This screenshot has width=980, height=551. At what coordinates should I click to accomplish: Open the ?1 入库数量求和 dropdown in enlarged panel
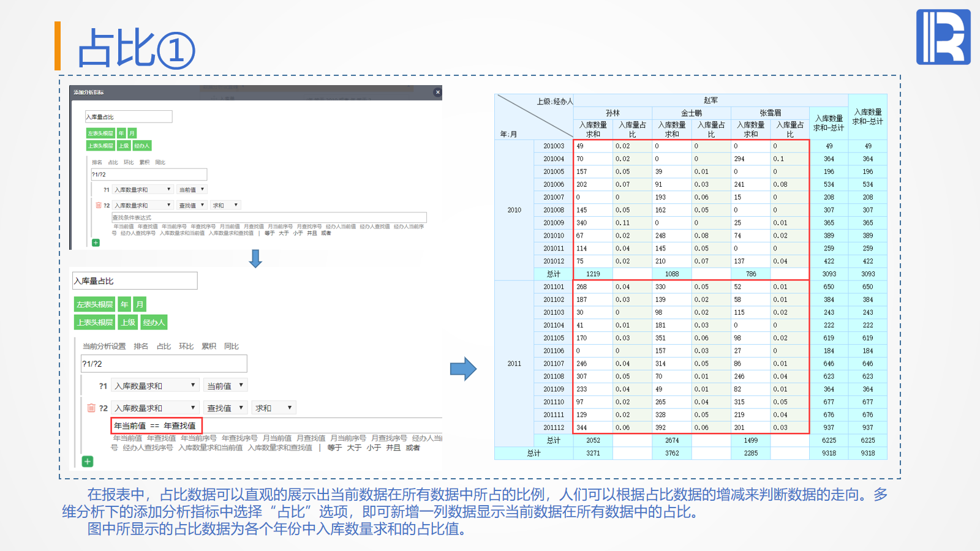point(155,386)
